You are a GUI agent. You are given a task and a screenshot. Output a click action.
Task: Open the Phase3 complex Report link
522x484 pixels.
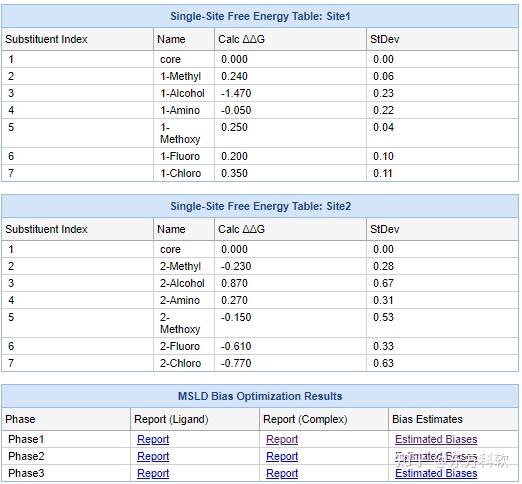[x=282, y=473]
